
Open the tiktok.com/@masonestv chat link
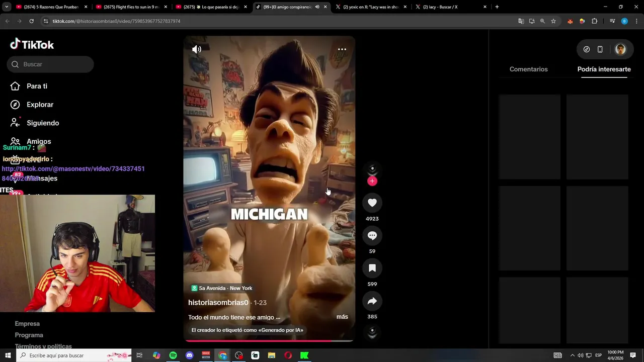73,173
